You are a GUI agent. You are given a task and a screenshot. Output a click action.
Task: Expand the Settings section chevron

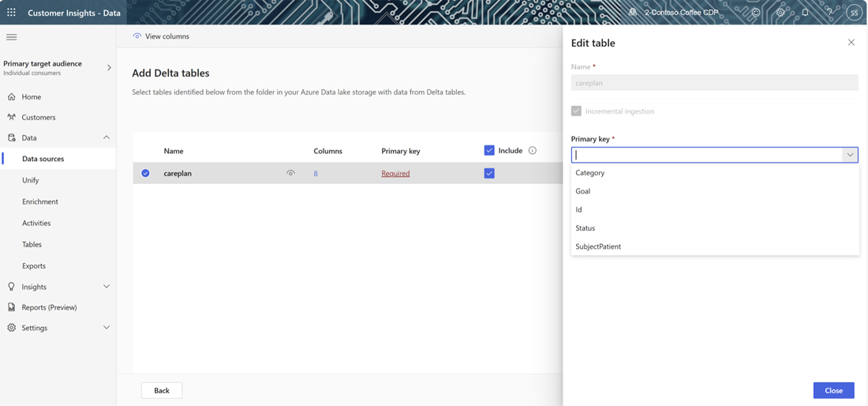tap(107, 328)
